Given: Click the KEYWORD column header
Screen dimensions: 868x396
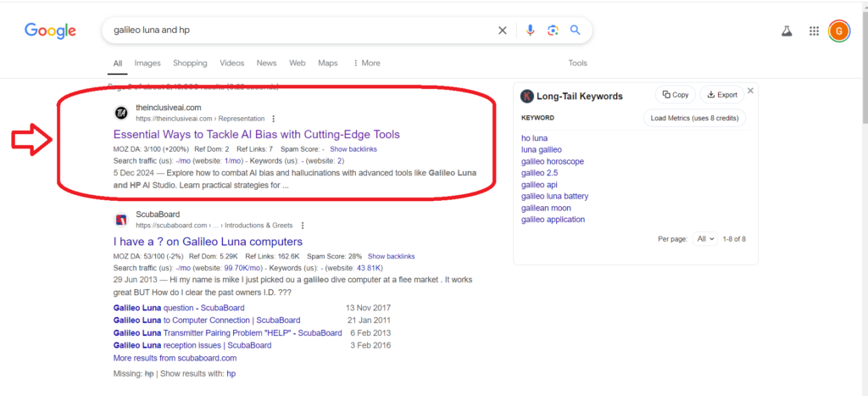Looking at the screenshot, I should coord(537,118).
